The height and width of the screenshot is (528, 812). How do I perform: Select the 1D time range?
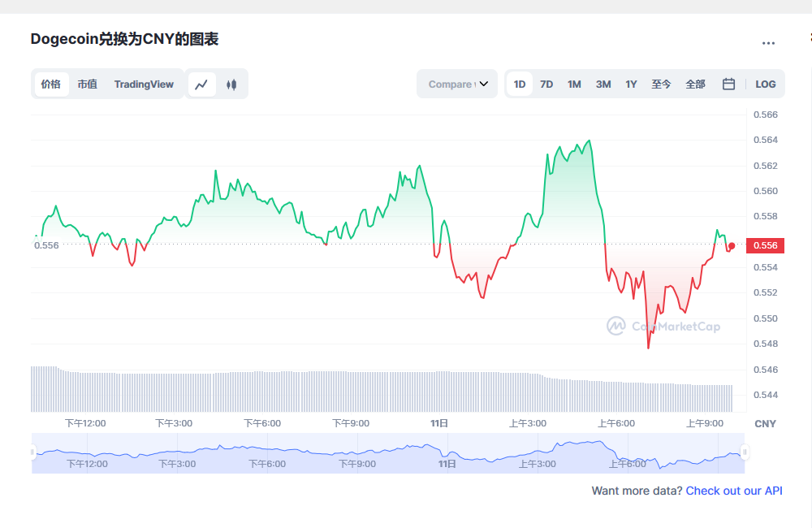520,84
